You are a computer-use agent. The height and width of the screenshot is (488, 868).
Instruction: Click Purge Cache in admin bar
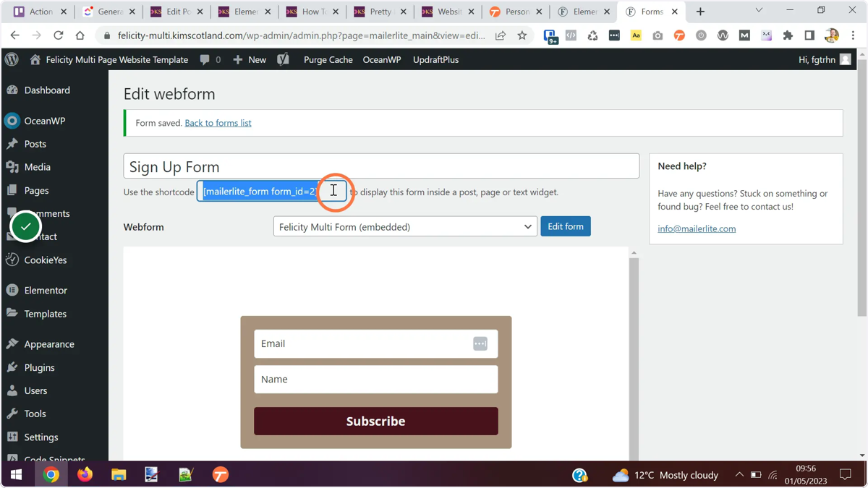point(328,60)
